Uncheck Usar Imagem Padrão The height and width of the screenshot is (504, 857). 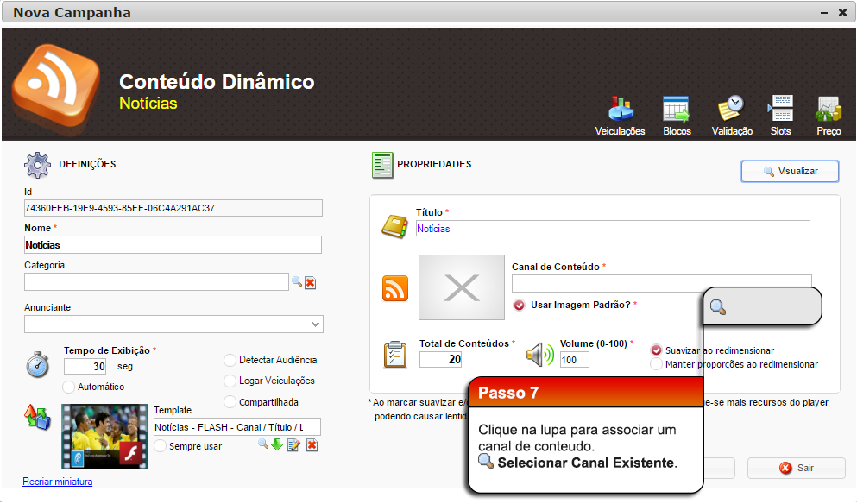[519, 305]
